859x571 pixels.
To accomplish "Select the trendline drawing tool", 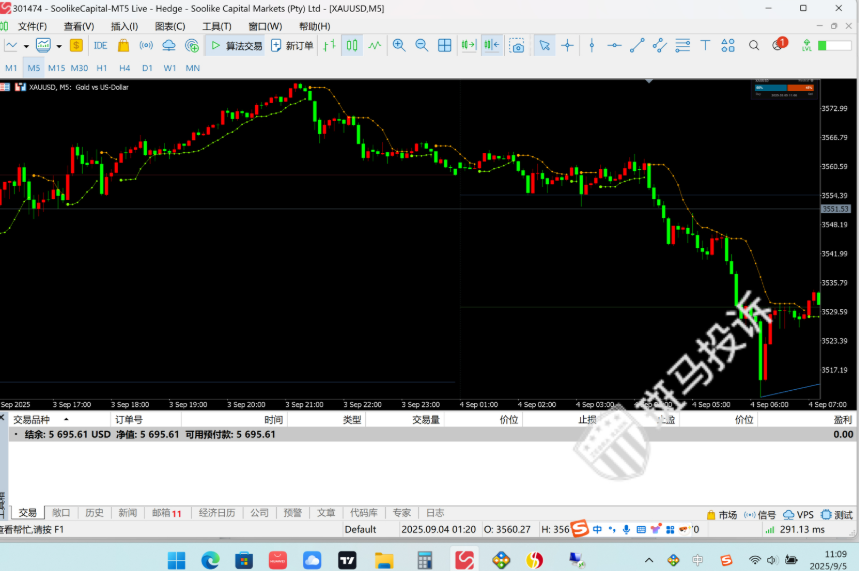I will (636, 45).
